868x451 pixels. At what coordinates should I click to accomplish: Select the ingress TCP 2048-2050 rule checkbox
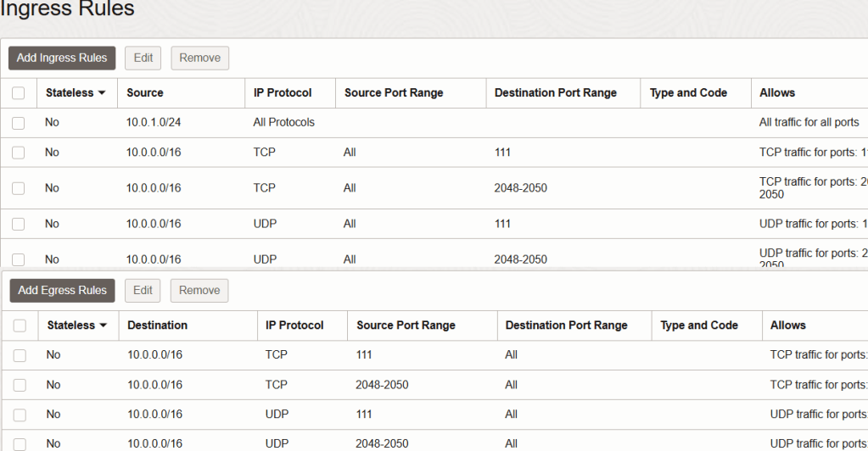[x=19, y=188]
